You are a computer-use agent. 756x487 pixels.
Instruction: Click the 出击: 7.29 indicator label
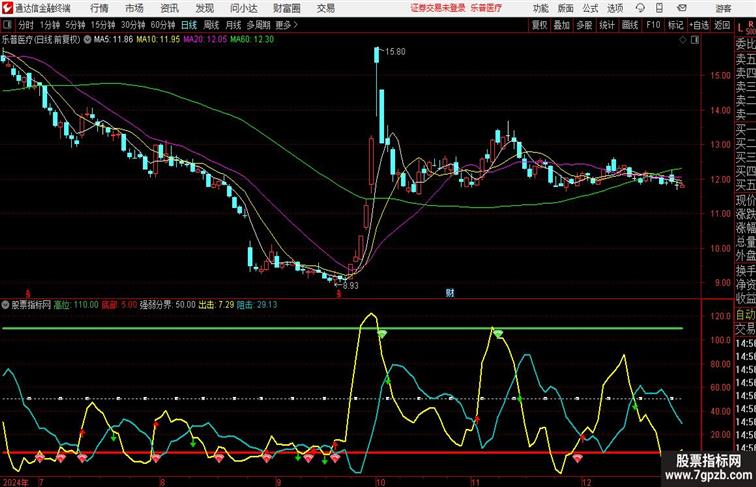click(216, 305)
